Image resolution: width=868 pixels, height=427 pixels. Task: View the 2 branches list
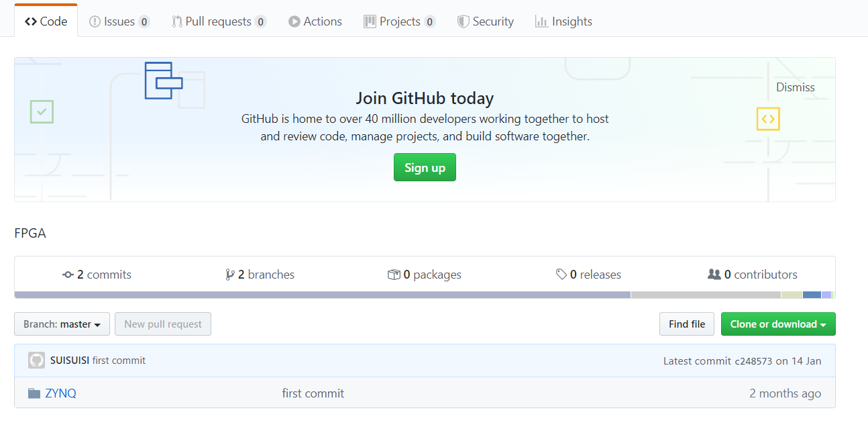pos(260,275)
